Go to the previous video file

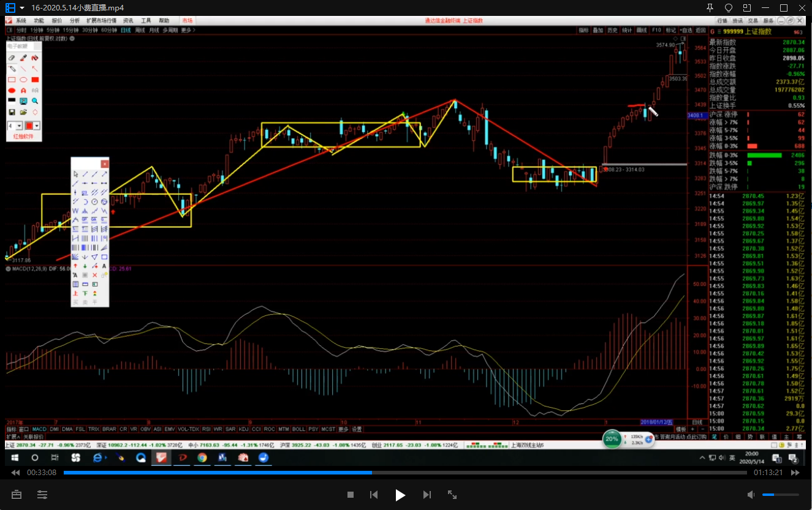click(x=374, y=495)
